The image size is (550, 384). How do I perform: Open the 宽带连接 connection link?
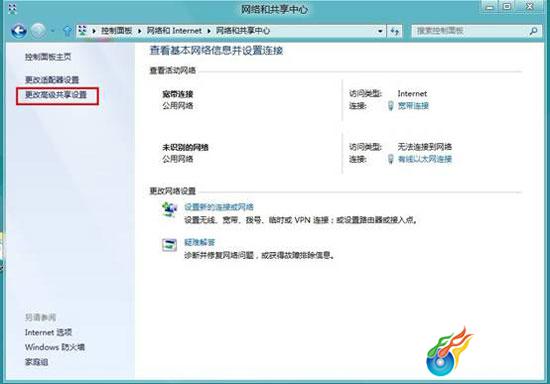[413, 106]
